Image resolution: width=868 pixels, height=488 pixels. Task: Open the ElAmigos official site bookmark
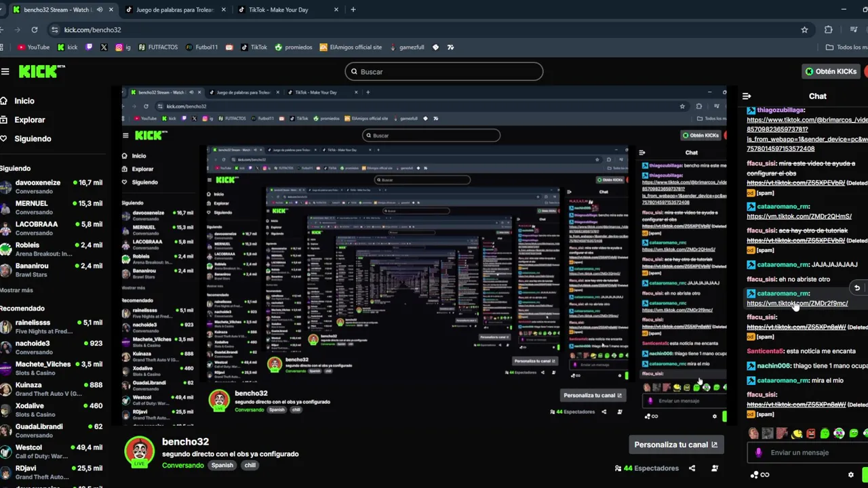pyautogui.click(x=351, y=47)
